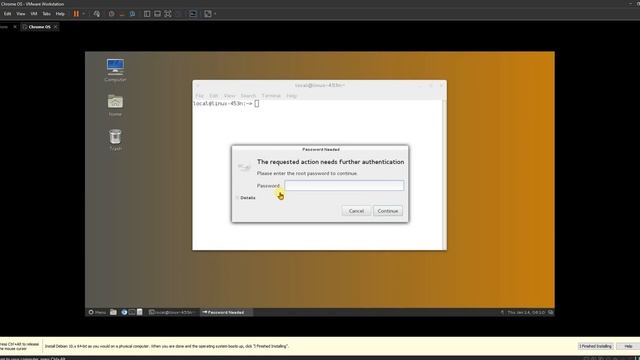This screenshot has width=640, height=360.
Task: Expand the Details section in dialog
Action: 246,198
